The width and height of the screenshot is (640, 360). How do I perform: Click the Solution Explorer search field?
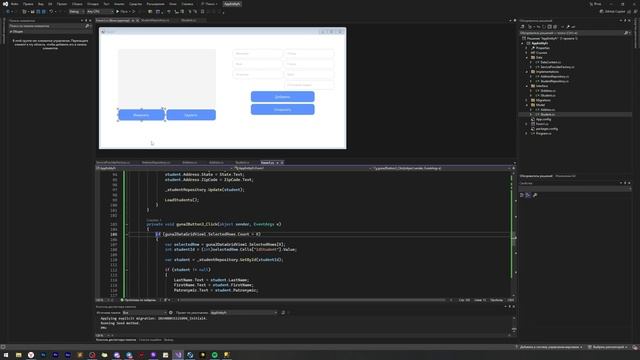[x=575, y=33]
